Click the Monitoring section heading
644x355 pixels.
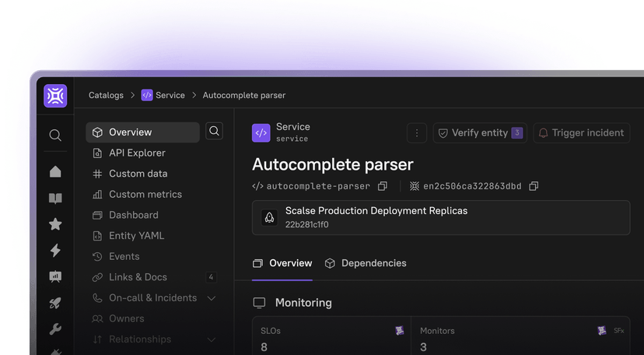303,303
